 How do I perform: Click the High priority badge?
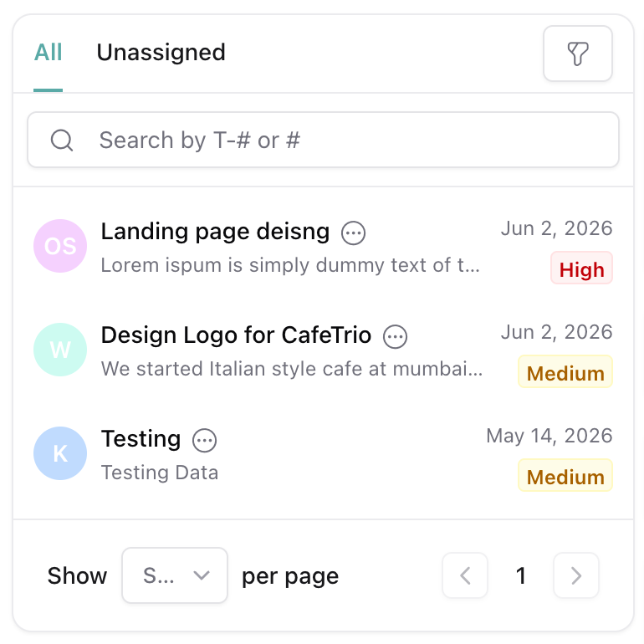point(581,268)
